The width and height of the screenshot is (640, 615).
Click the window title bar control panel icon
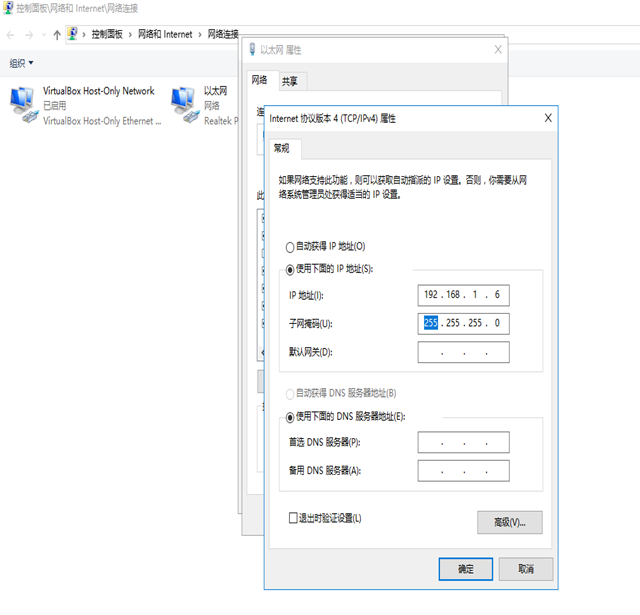[8, 8]
